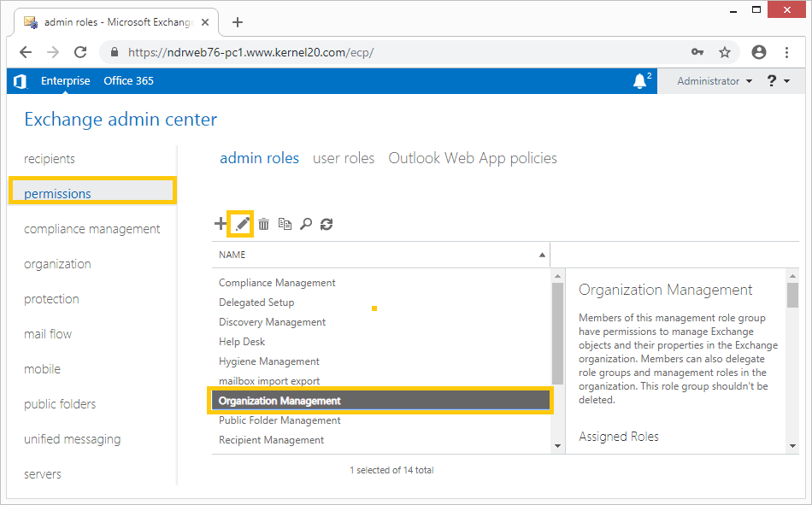Image resolution: width=812 pixels, height=505 pixels.
Task: Open compliance management in the sidebar
Action: [91, 229]
